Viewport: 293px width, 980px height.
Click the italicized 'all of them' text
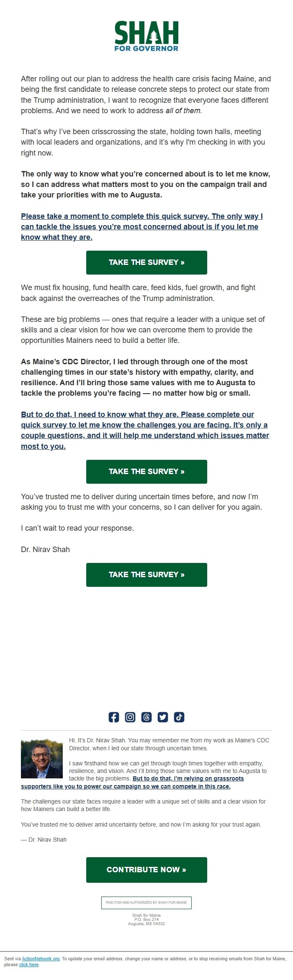point(182,111)
